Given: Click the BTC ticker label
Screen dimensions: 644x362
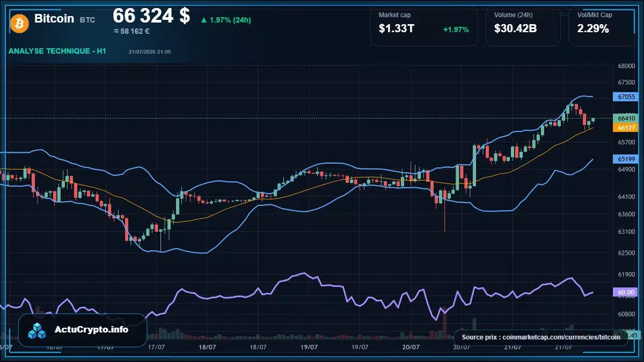Looking at the screenshot, I should pyautogui.click(x=87, y=20).
